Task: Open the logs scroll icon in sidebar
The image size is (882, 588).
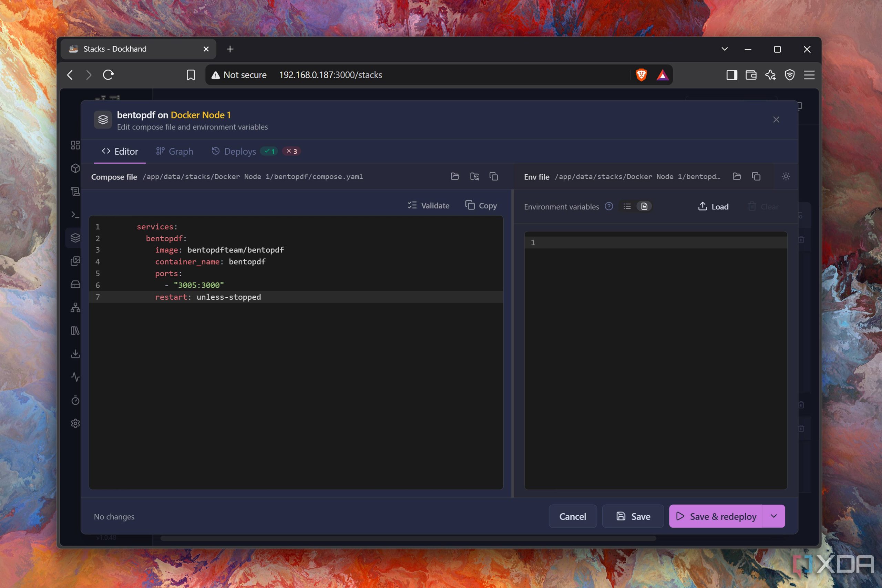Action: click(x=75, y=192)
